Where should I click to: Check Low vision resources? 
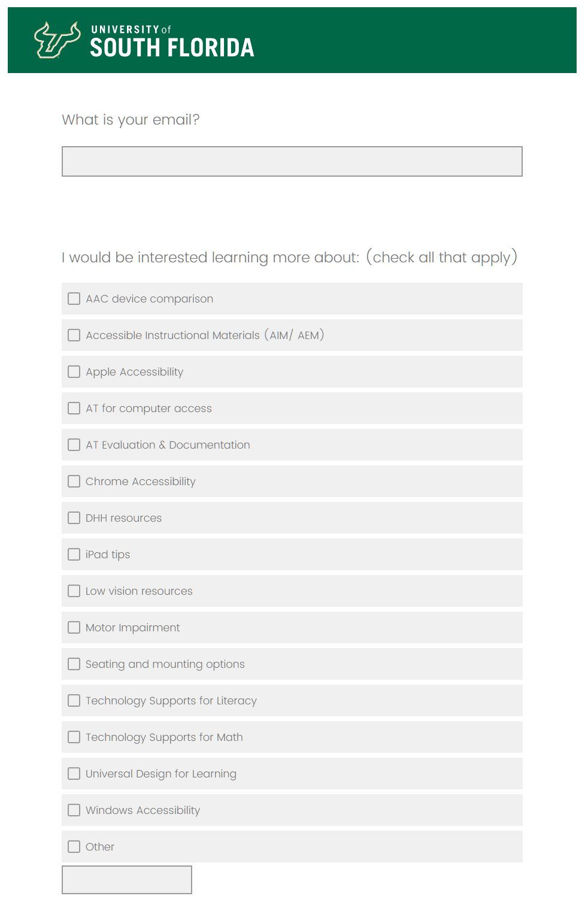click(74, 591)
